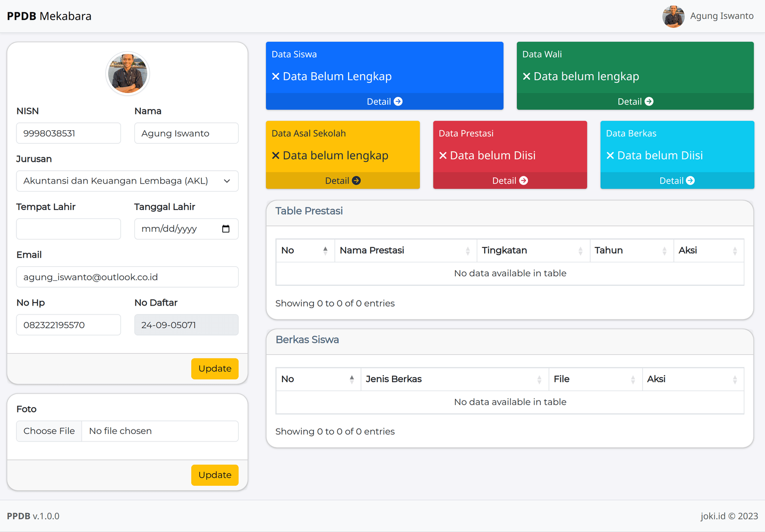Open the joki.id link in footer
The width and height of the screenshot is (765, 532).
click(713, 516)
